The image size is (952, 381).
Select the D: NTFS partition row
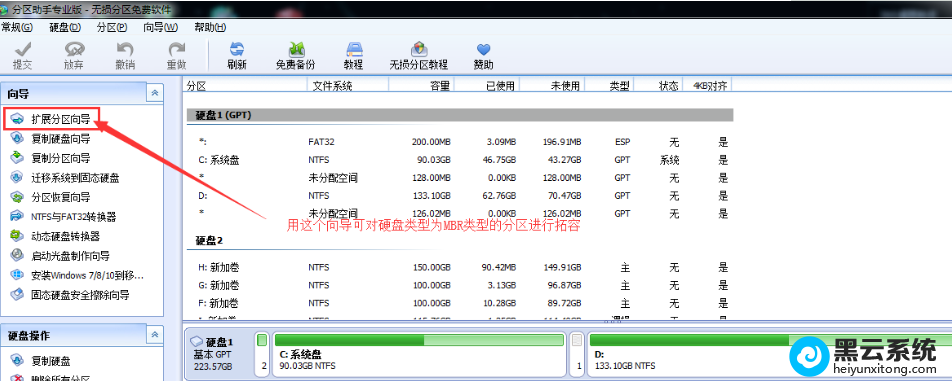pos(460,196)
